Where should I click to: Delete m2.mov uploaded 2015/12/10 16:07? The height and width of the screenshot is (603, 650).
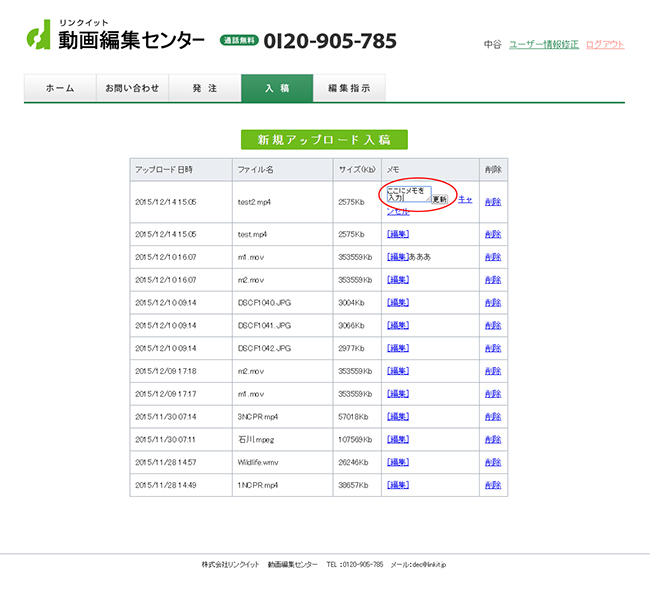[493, 280]
